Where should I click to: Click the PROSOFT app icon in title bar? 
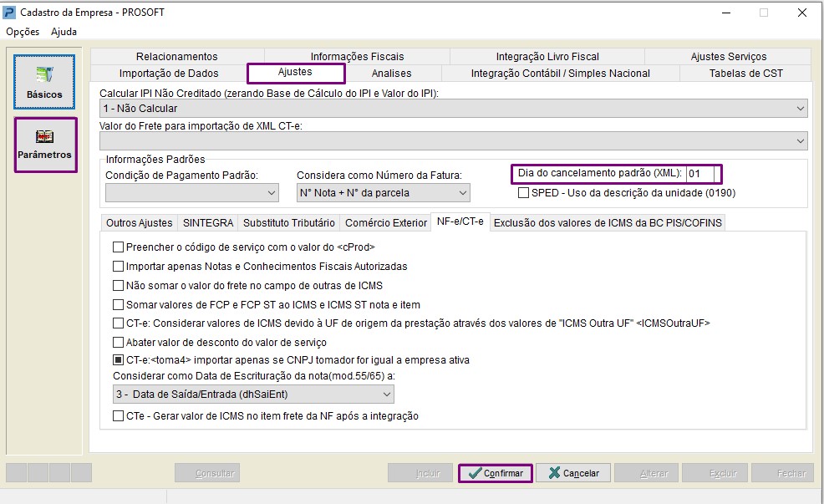click(9, 12)
